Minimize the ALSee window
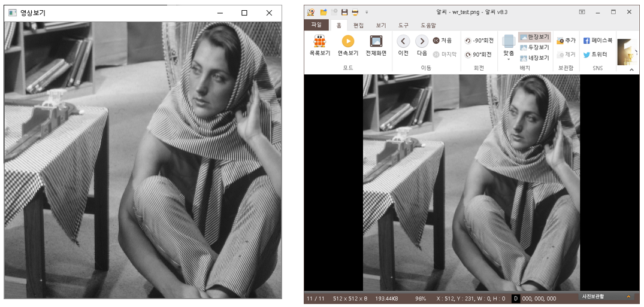Image resolution: width=644 pixels, height=307 pixels. 598,12
